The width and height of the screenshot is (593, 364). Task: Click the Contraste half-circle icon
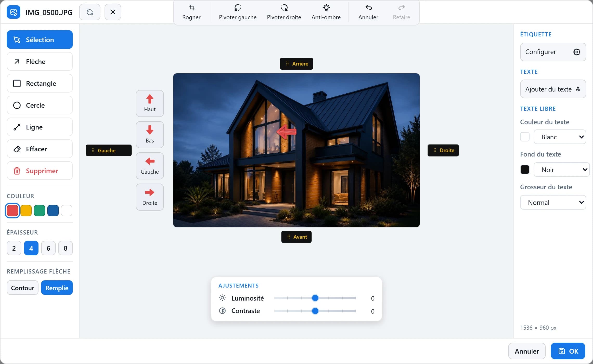pos(222,311)
